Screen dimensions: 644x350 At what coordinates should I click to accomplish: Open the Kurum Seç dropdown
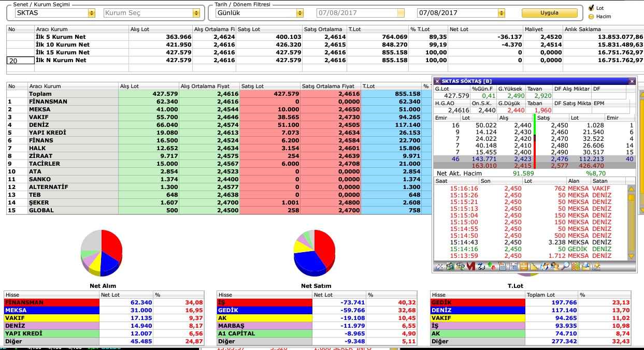pos(196,13)
